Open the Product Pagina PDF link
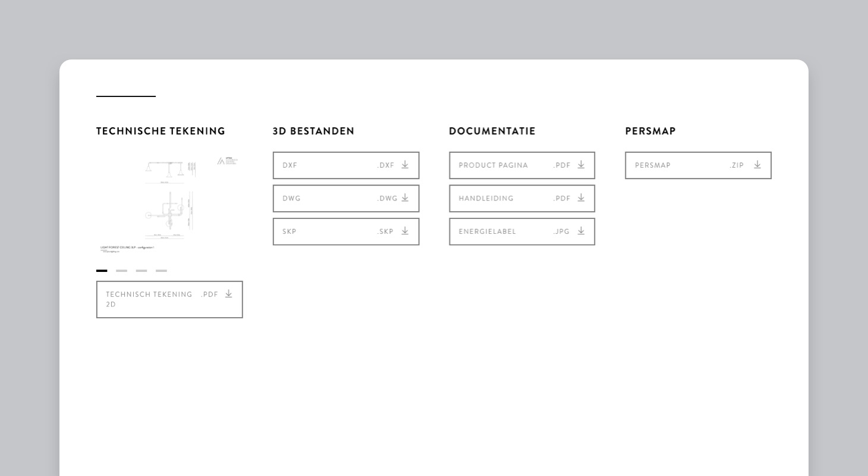 pyautogui.click(x=522, y=165)
